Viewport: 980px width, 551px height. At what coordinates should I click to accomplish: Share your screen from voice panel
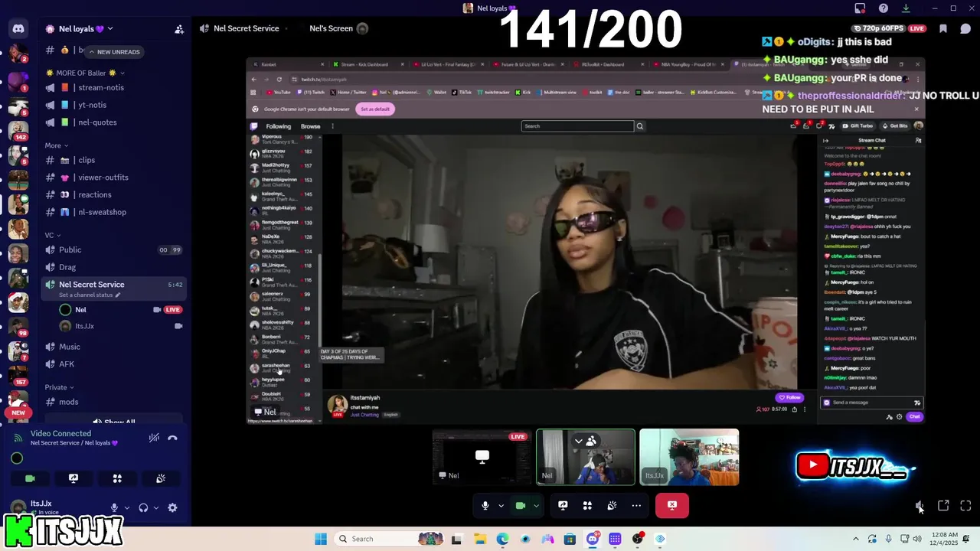click(x=73, y=478)
